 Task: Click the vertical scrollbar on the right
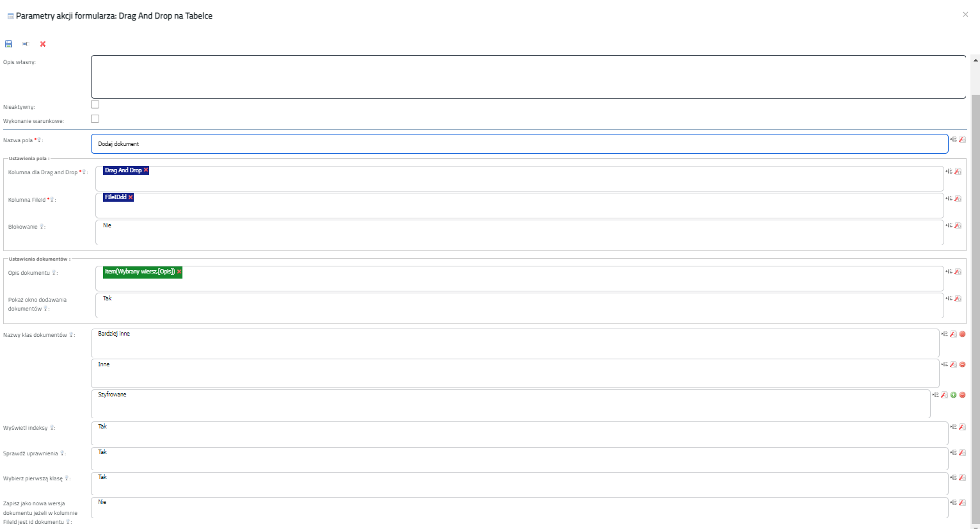point(976,307)
